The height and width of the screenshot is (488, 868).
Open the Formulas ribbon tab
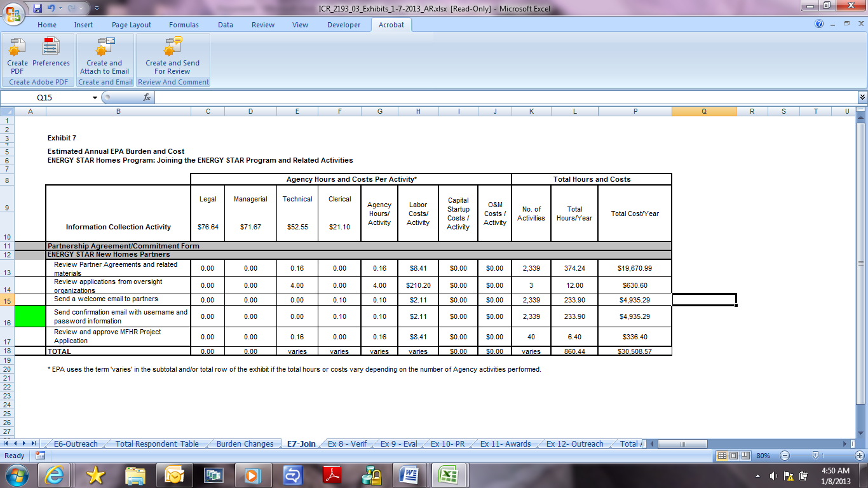click(184, 25)
